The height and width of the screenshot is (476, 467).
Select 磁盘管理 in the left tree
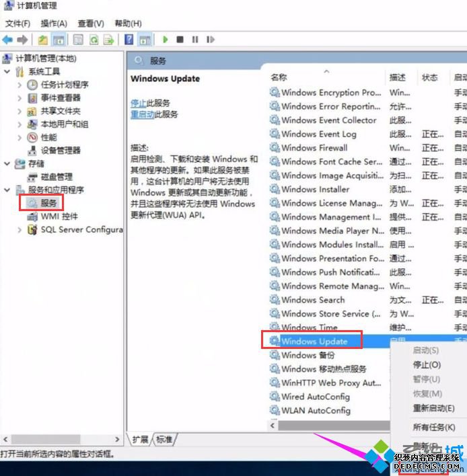point(57,177)
